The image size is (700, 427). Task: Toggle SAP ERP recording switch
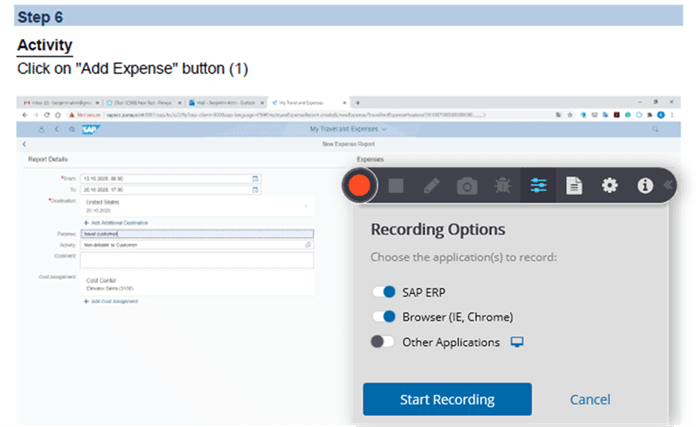click(384, 292)
